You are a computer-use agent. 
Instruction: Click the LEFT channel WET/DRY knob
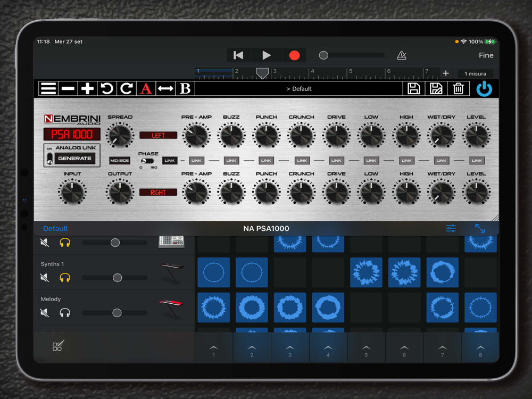coord(442,135)
